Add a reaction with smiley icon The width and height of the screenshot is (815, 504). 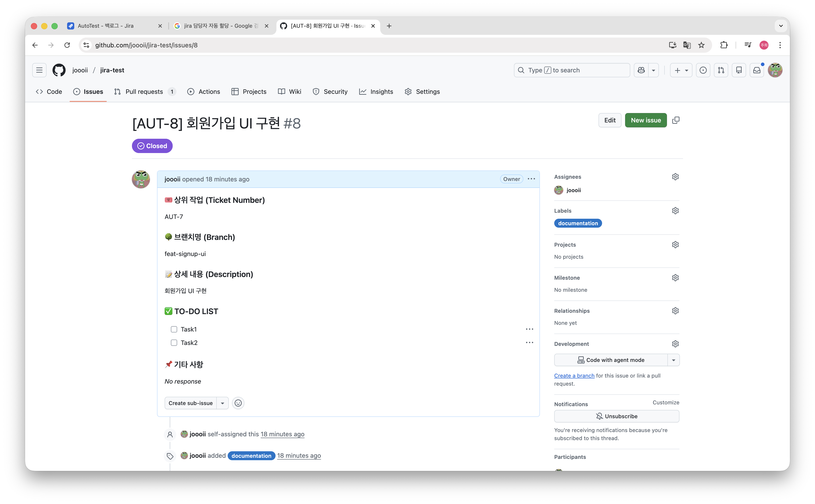click(x=238, y=403)
